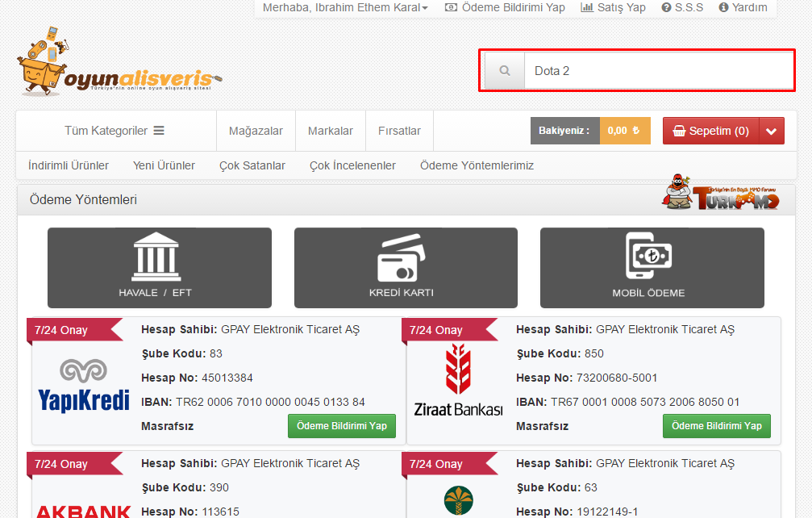This screenshot has width=812, height=518.
Task: Expand the cart dropdown chevron
Action: tap(772, 131)
